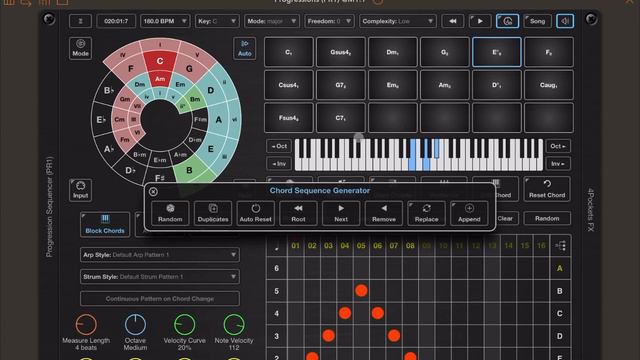
Task: Toggle Duplicates in Chord Sequence Generator
Action: (213, 213)
